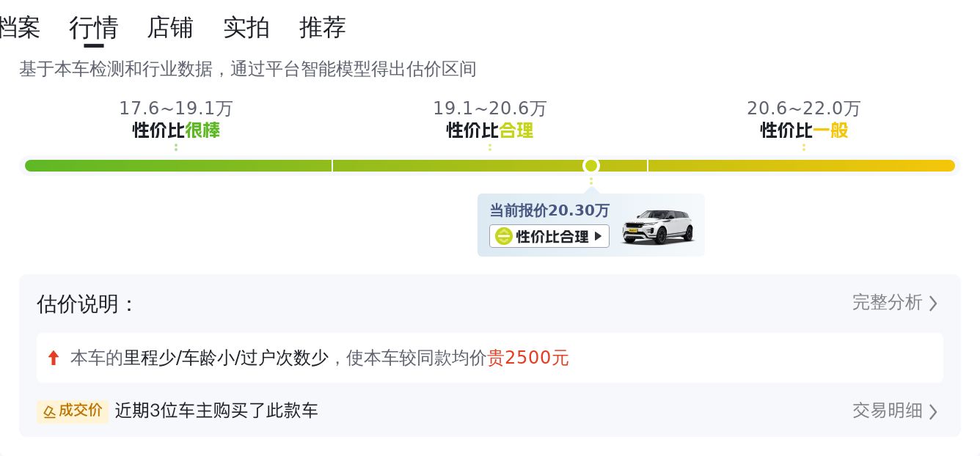980x456 pixels.
Task: View the 交易明细 link
Action: coord(887,411)
